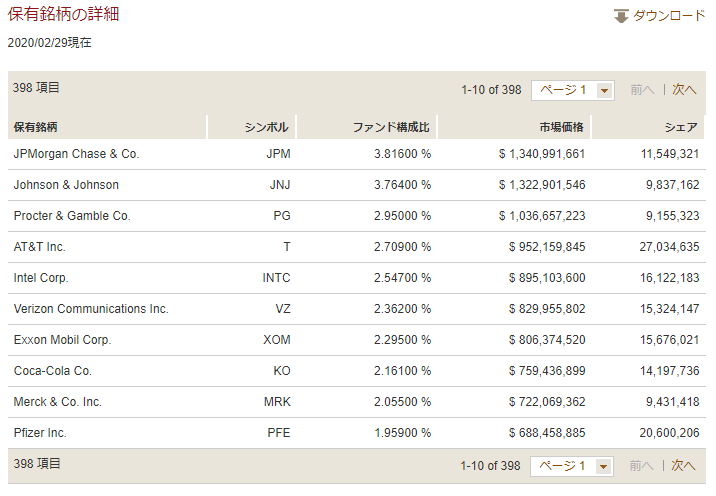This screenshot has width=716, height=496.
Task: Click the download arrow icon
Action: point(621,16)
